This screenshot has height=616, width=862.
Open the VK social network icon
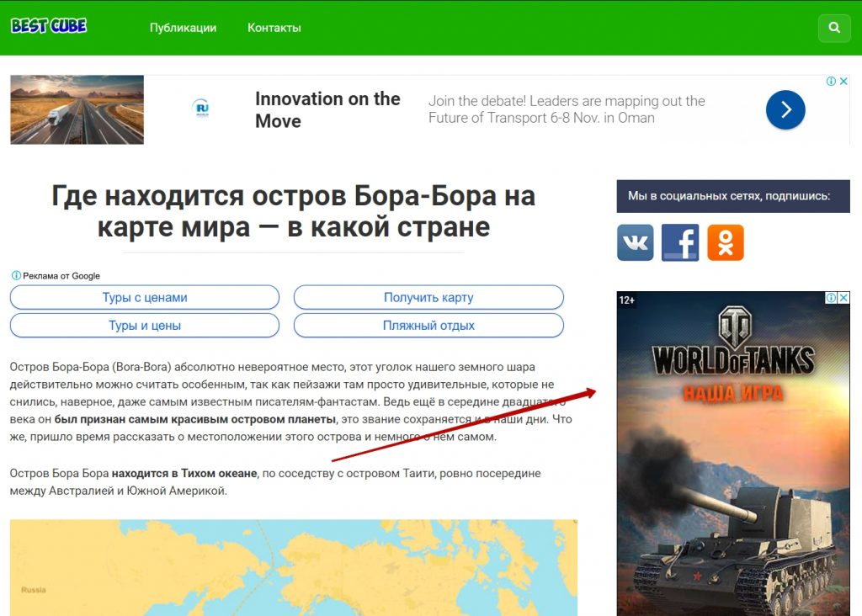tap(635, 242)
